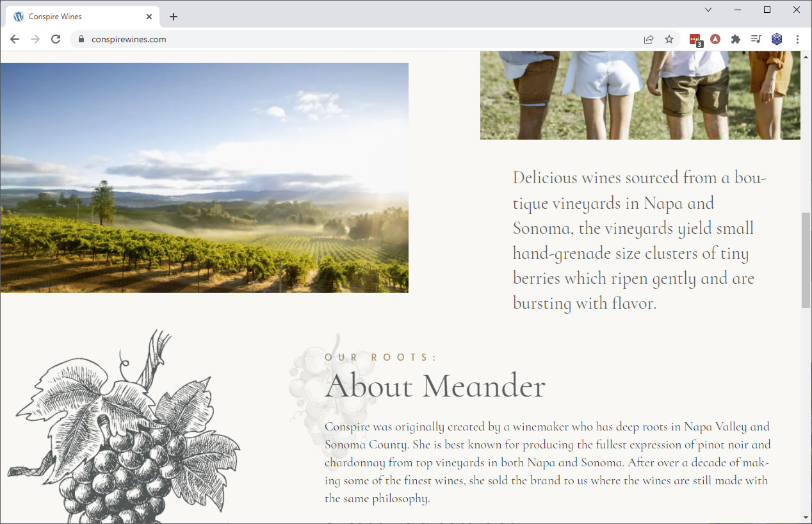Click the blue hexagon profile icon
Screen dimensions: 812x524
click(x=777, y=39)
